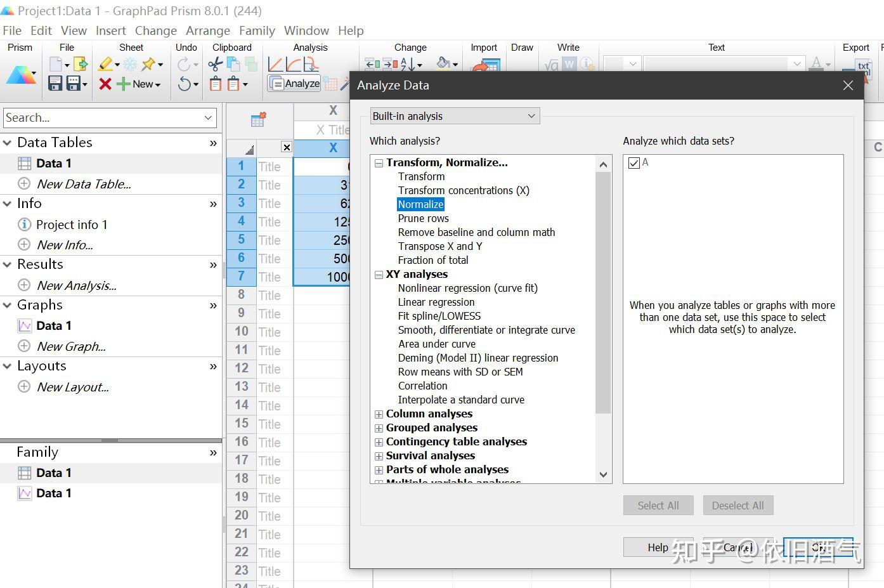The height and width of the screenshot is (588, 884).
Task: Click the sheet highlighter icon
Action: [x=106, y=64]
